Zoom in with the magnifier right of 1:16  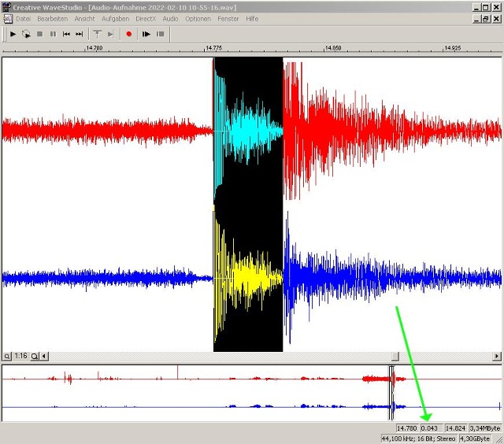point(35,357)
